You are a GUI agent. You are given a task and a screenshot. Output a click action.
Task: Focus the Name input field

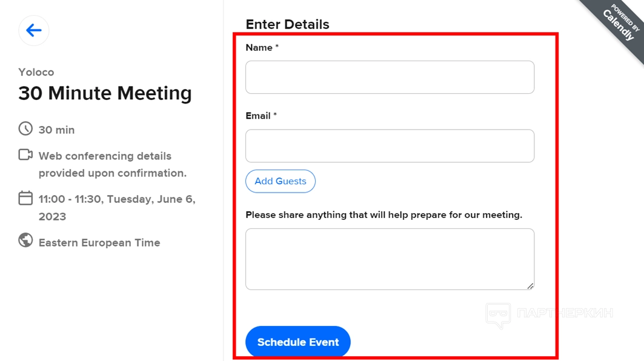[390, 77]
